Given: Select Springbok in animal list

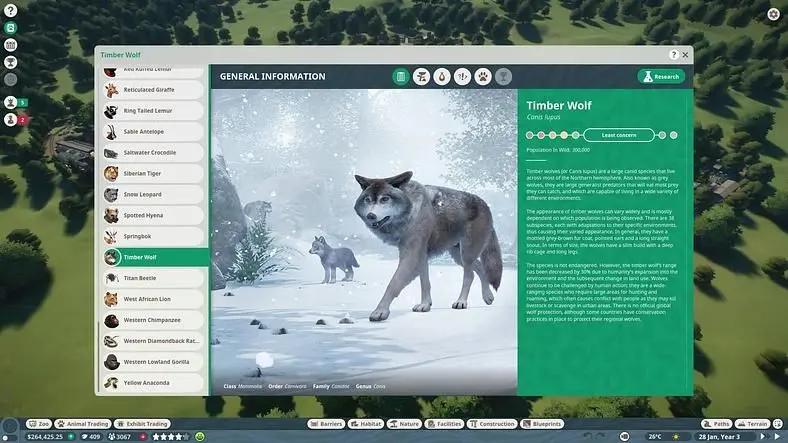Looking at the screenshot, I should click(153, 236).
